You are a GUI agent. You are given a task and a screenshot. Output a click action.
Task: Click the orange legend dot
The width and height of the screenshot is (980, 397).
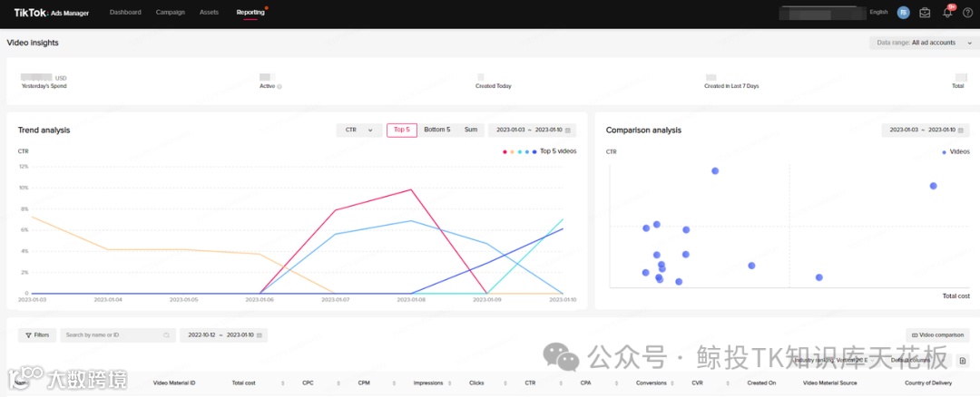pyautogui.click(x=512, y=151)
